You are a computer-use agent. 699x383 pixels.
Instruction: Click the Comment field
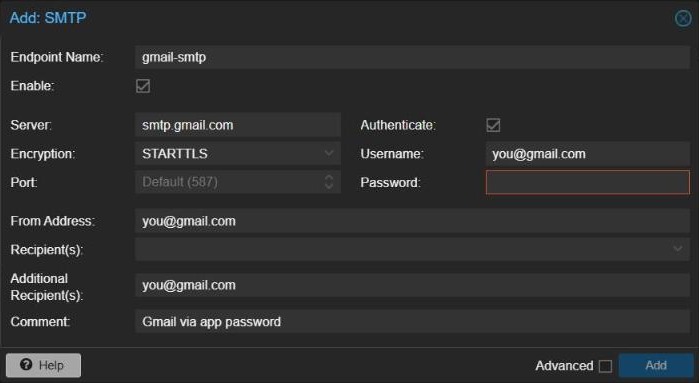(412, 322)
